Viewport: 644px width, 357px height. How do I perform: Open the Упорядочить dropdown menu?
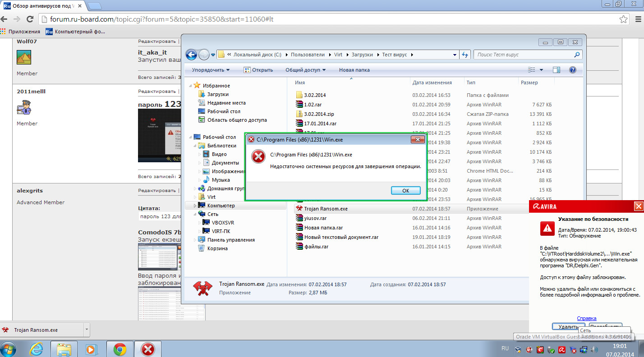(211, 70)
